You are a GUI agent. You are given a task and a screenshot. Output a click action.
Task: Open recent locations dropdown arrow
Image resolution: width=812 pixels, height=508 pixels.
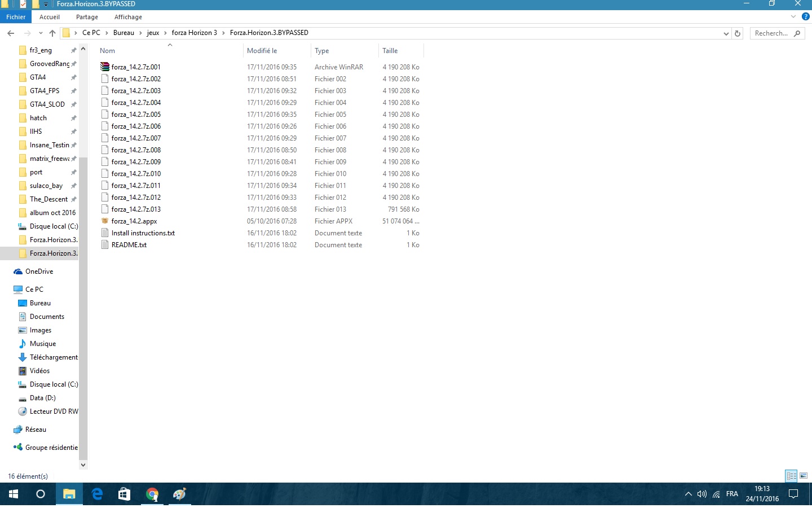(x=41, y=33)
